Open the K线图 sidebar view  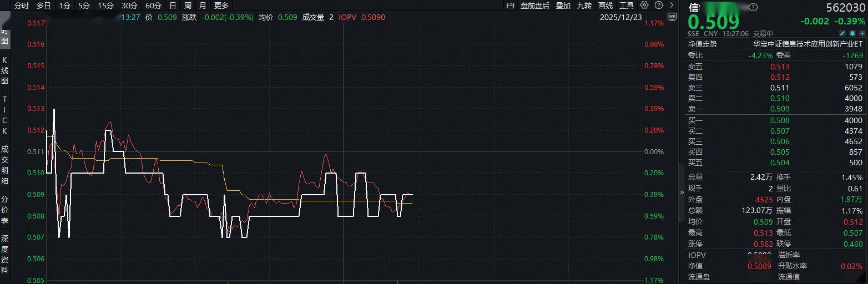point(5,70)
